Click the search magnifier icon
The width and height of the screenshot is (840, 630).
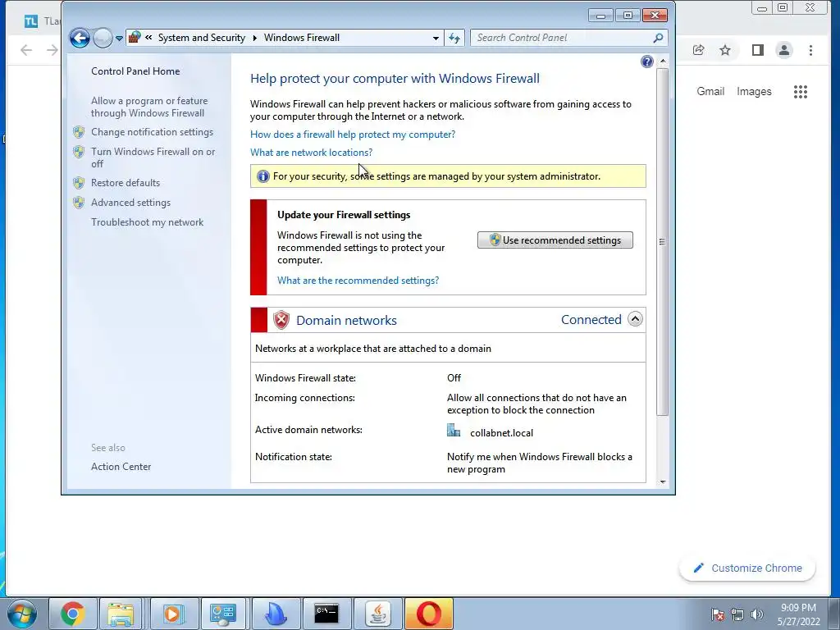pyautogui.click(x=659, y=38)
